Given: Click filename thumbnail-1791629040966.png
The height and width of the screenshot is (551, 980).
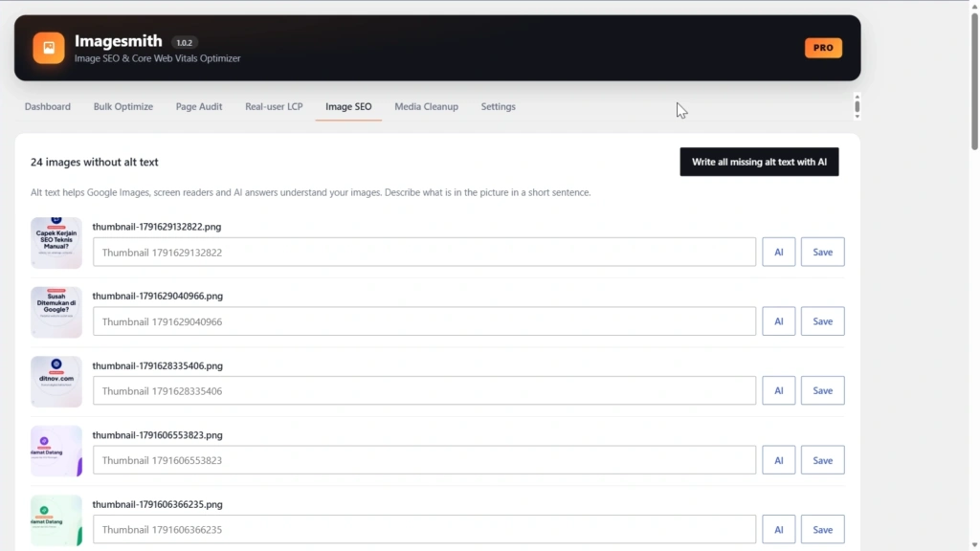Looking at the screenshot, I should coord(158,297).
